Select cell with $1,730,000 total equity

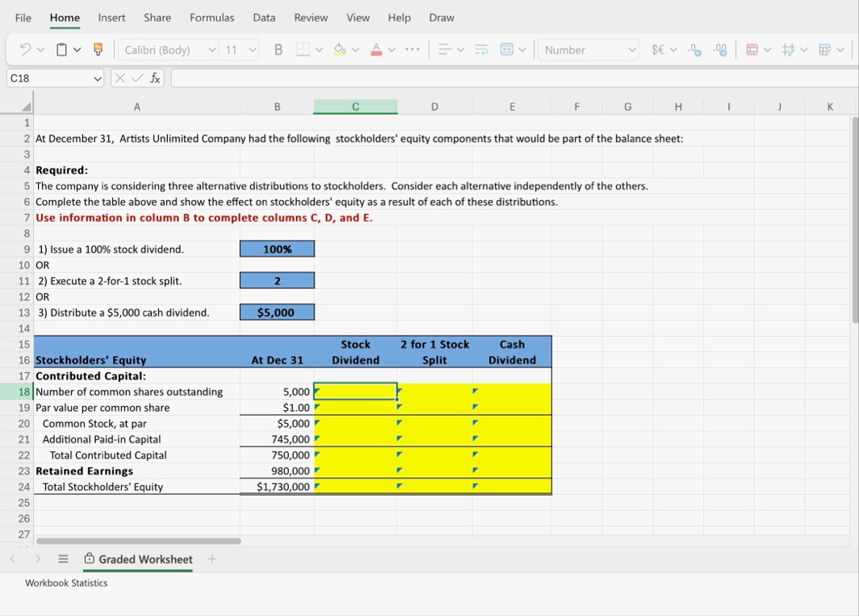(x=277, y=487)
